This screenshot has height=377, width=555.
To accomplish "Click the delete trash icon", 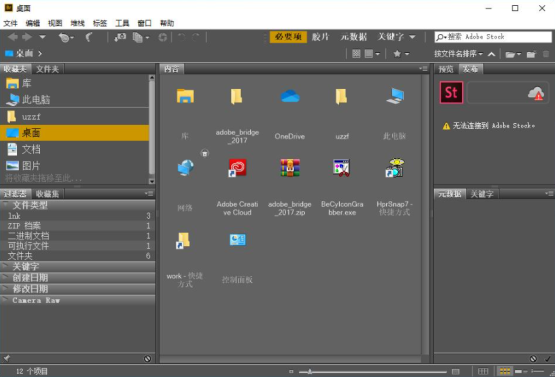I will (546, 54).
